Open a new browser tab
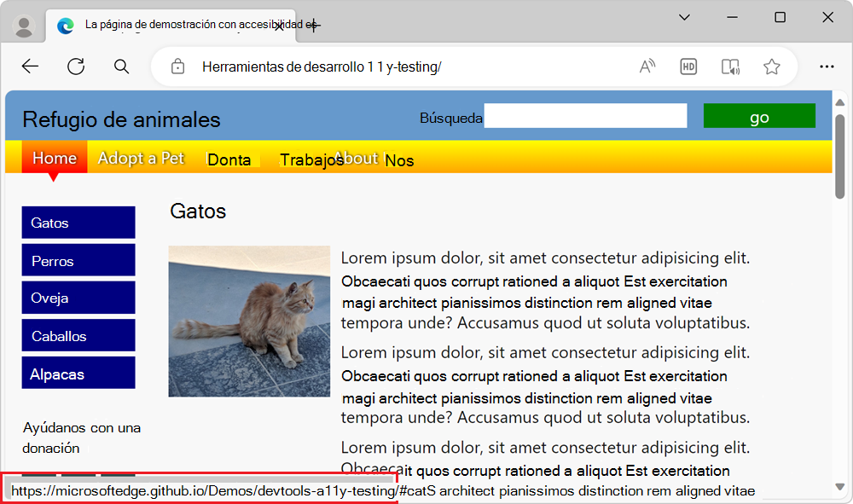 click(x=313, y=26)
